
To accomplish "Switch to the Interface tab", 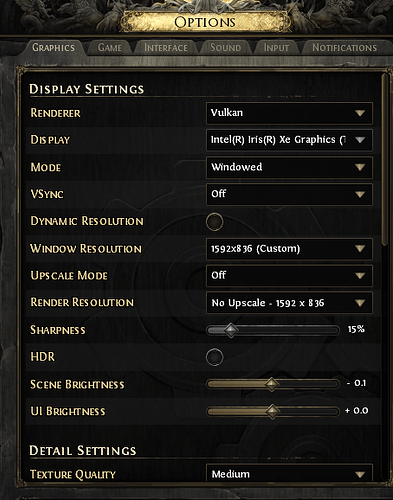I will pyautogui.click(x=166, y=48).
